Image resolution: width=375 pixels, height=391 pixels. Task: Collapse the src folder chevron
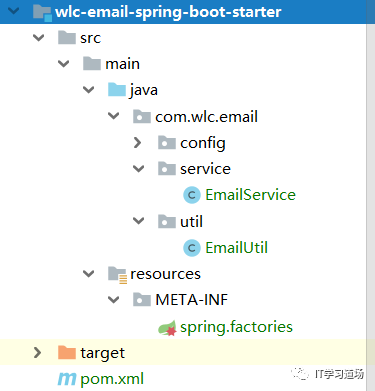tap(39, 38)
